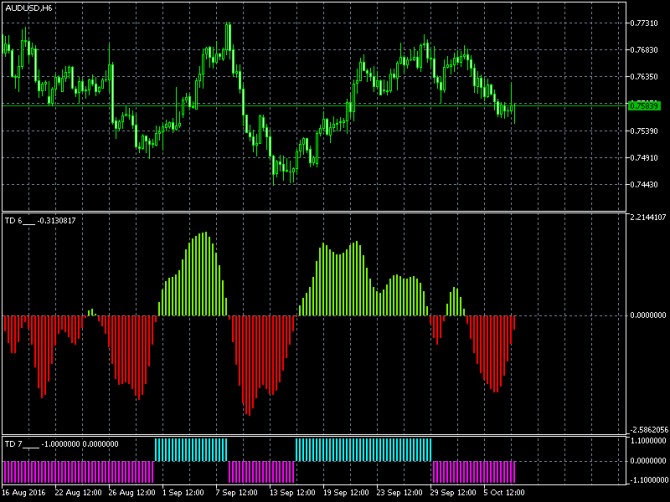Select the 1.1000000 scale value in TD 7
The image size is (670, 502).
click(648, 440)
